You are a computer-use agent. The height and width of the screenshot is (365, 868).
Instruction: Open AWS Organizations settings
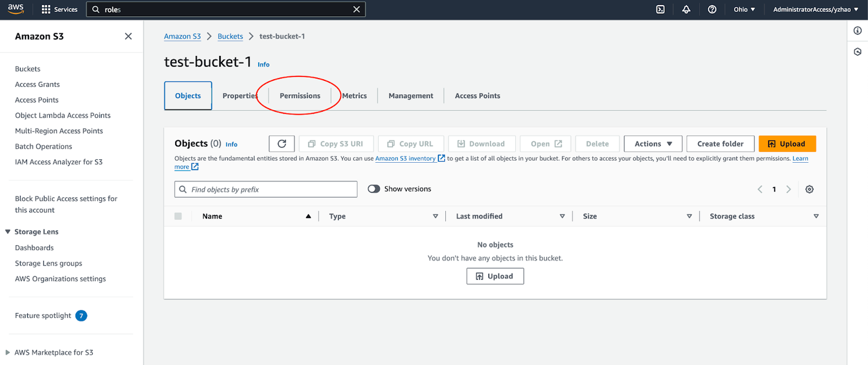[60, 279]
